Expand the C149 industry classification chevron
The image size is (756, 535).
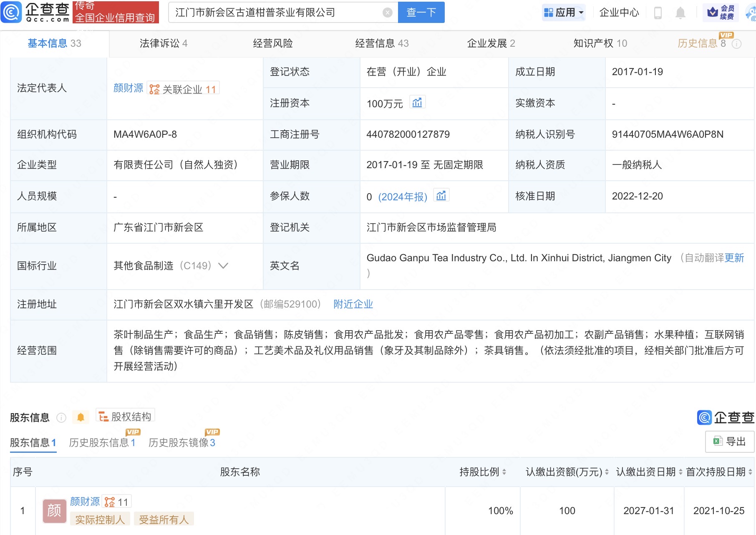pyautogui.click(x=224, y=266)
